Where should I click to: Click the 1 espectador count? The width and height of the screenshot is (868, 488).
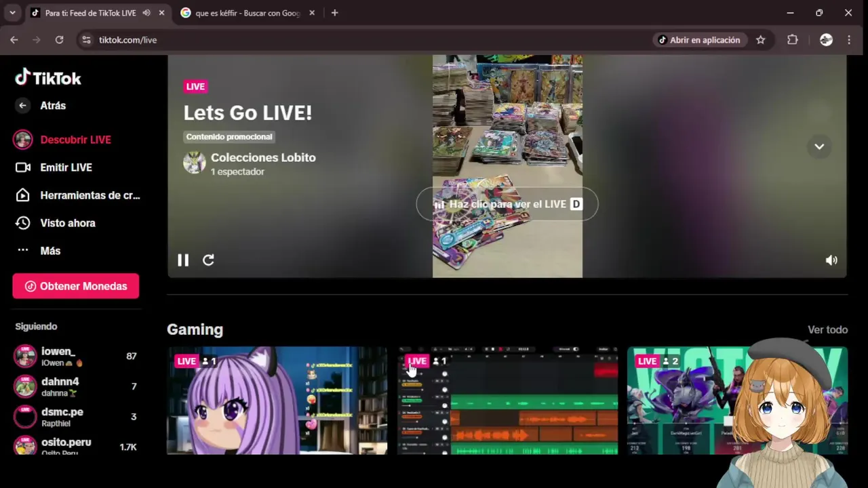[237, 172]
